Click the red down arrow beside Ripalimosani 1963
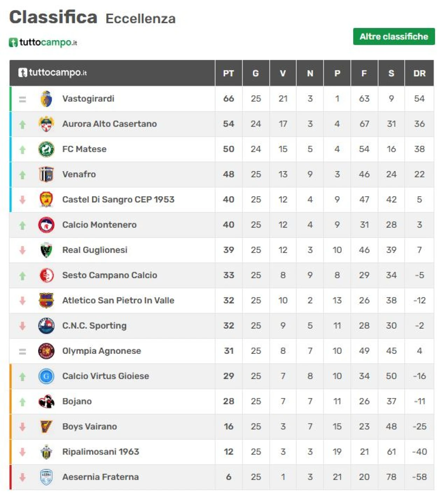Screen dimensions: 448x499 [22, 452]
